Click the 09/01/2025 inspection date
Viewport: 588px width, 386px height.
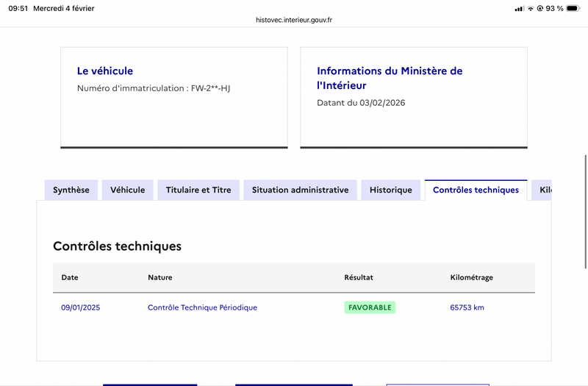pos(80,307)
